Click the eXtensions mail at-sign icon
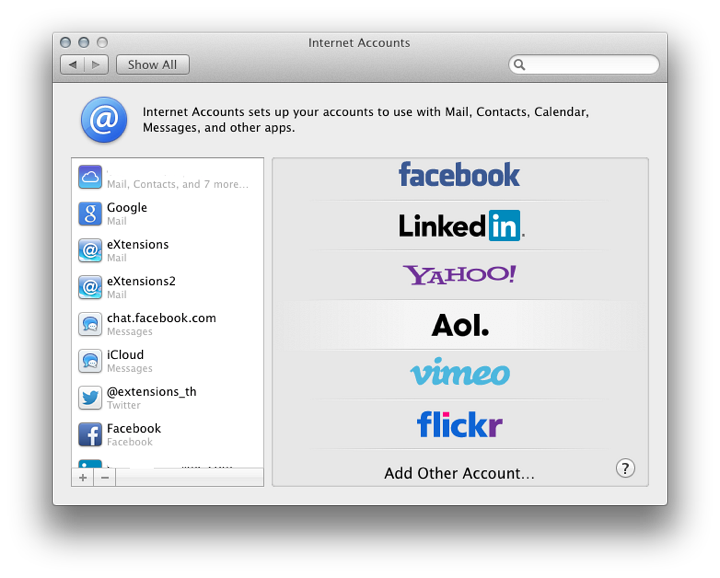 click(90, 251)
